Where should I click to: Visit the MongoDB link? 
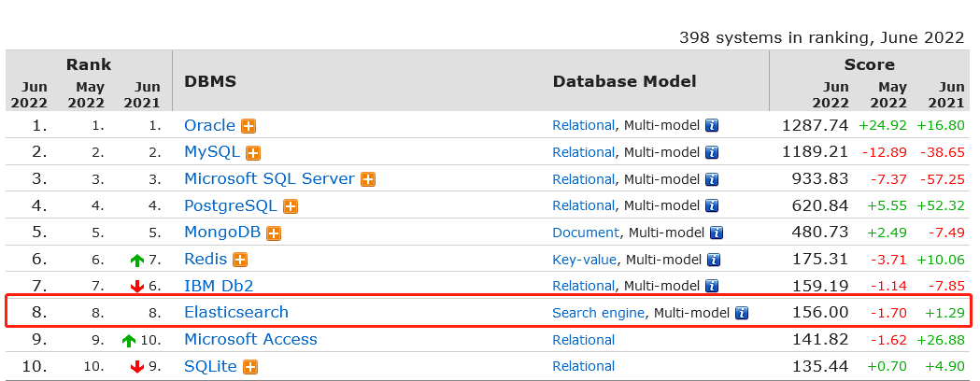pyautogui.click(x=222, y=233)
